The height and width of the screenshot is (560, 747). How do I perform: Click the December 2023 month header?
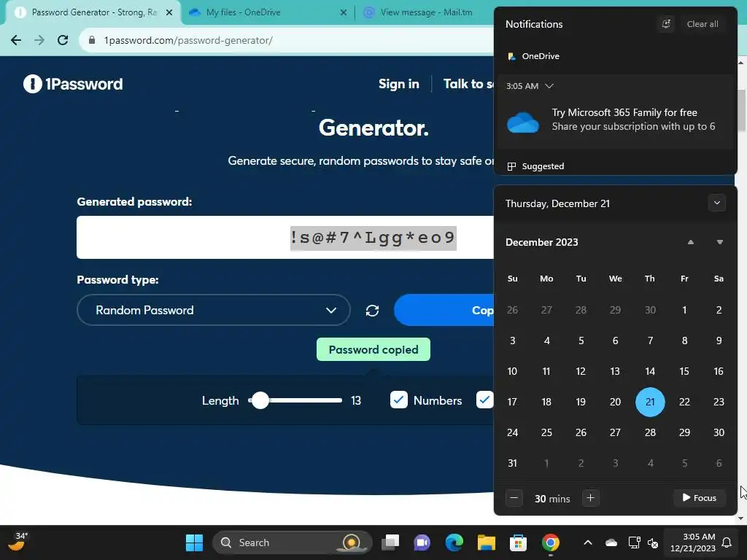pyautogui.click(x=542, y=242)
